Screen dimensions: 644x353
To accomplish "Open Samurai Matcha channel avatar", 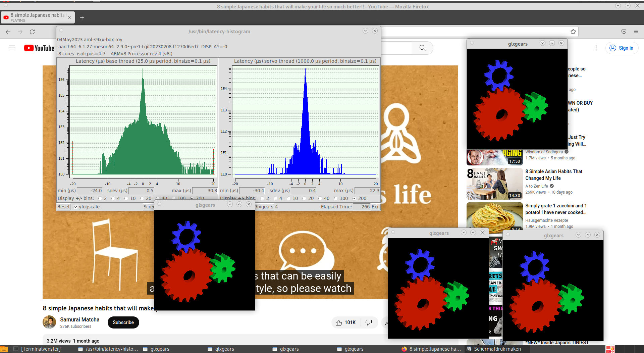I will [49, 322].
